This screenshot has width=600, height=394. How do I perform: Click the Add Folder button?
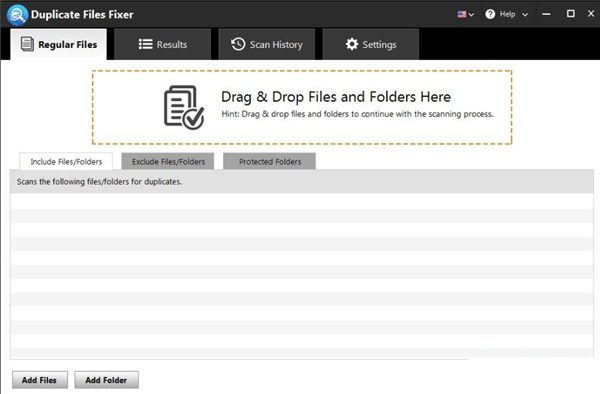click(106, 380)
